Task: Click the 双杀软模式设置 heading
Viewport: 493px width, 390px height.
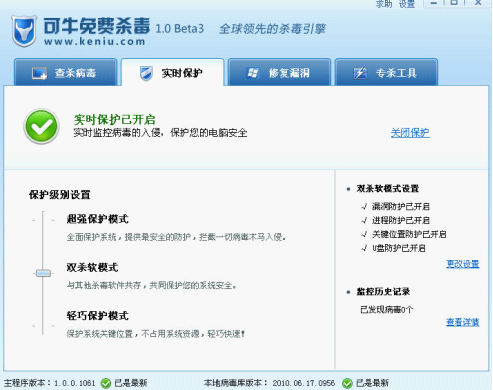Action: pos(388,189)
